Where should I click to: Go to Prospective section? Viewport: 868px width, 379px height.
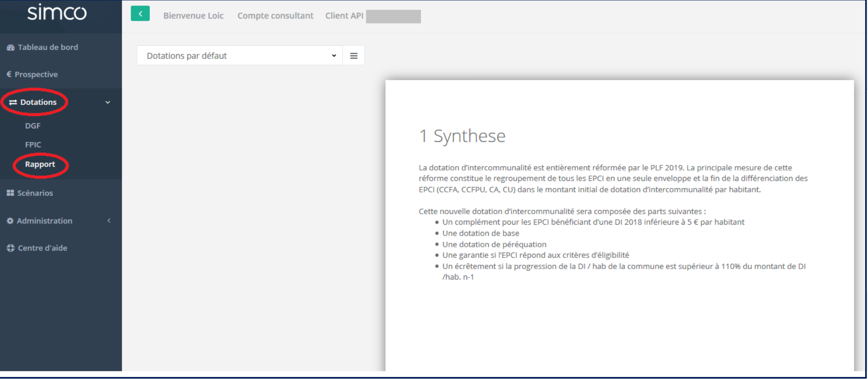click(x=36, y=74)
